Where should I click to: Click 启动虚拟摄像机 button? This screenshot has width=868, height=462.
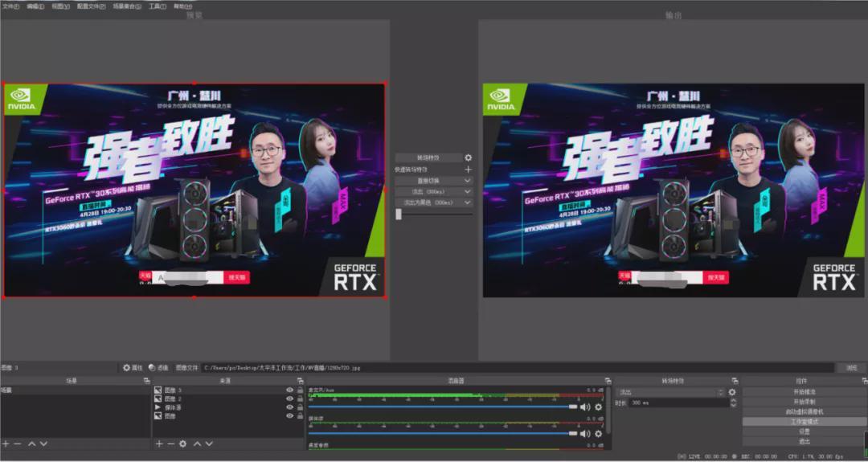coord(805,411)
